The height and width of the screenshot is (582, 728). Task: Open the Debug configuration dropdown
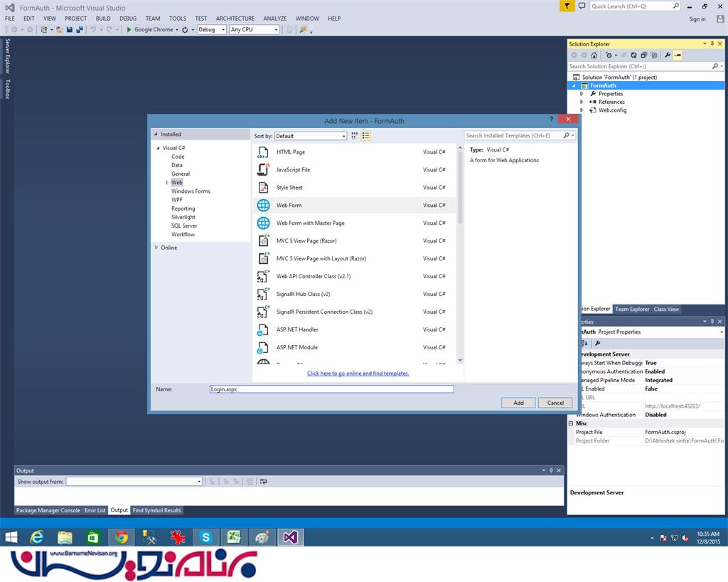coord(212,30)
